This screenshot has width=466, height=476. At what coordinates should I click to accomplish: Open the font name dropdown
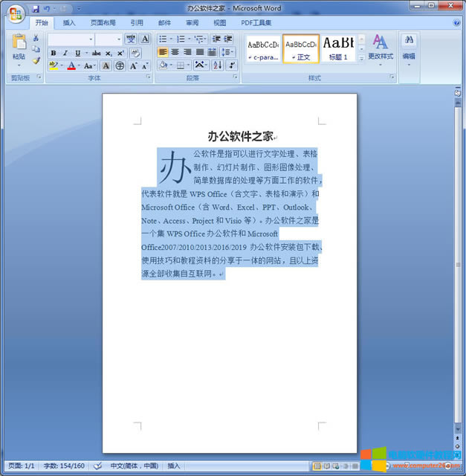click(x=91, y=39)
